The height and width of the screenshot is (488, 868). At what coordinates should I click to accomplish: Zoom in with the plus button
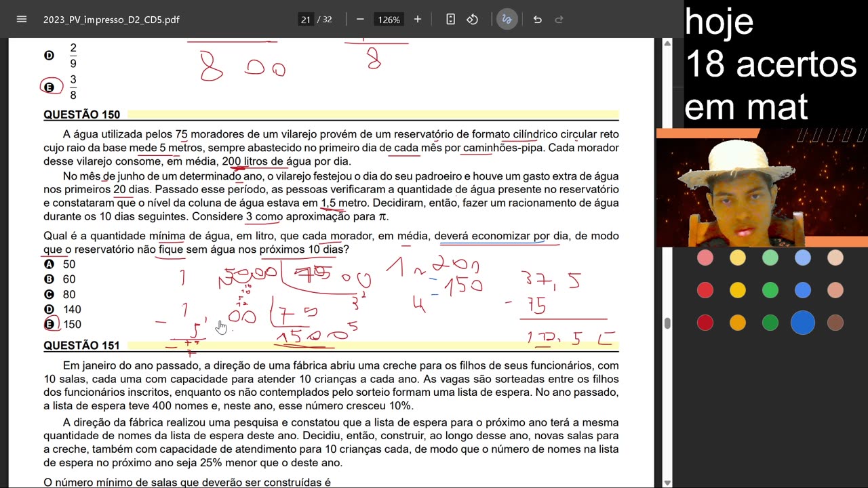click(418, 20)
